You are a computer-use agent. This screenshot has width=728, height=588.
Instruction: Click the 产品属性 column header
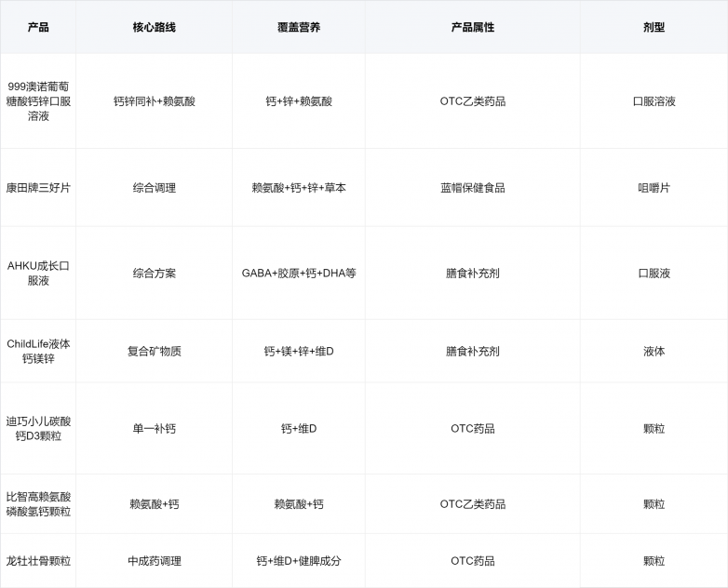coord(473,27)
